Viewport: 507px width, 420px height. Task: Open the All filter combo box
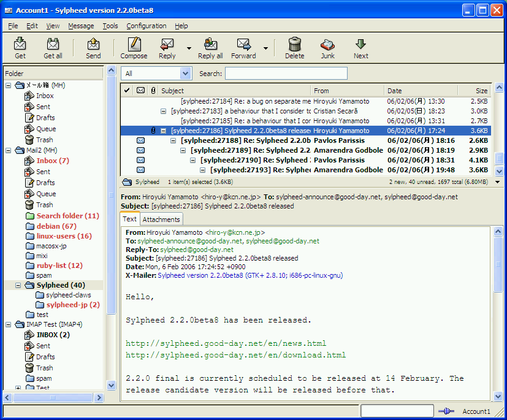pos(156,74)
